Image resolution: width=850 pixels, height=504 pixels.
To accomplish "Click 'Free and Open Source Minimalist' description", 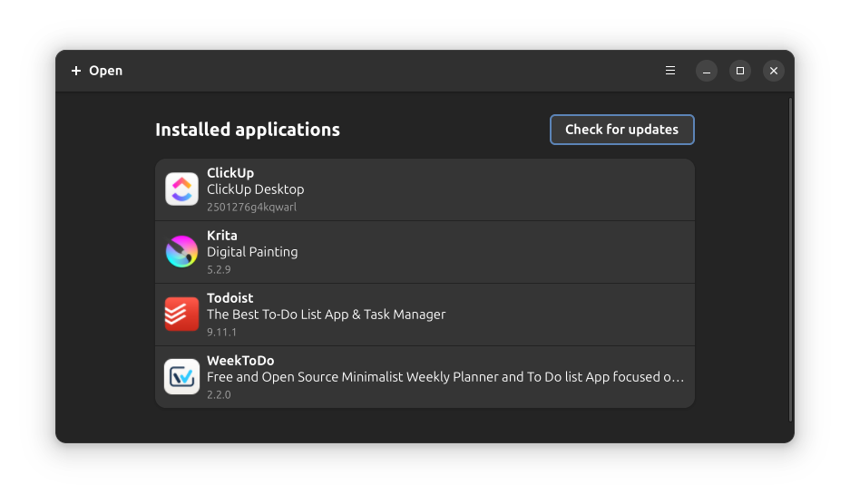I will 445,377.
